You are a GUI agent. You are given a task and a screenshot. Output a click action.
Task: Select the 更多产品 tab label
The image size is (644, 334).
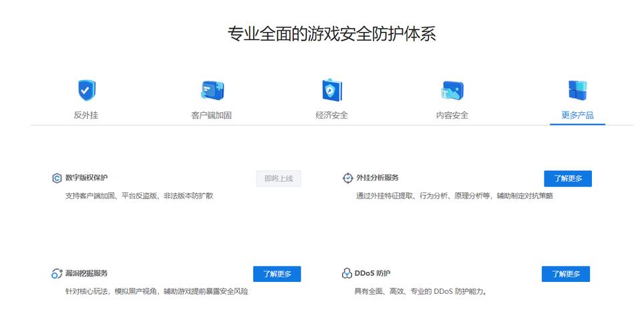tap(577, 115)
